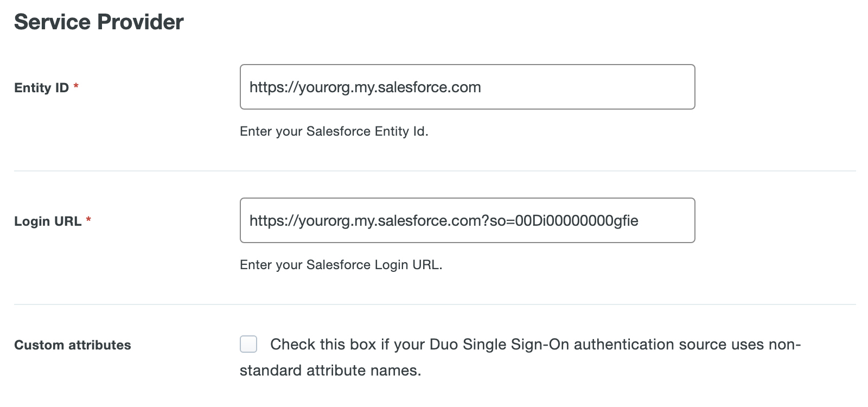Select the Salesforce URL text in Entity ID

tap(365, 86)
